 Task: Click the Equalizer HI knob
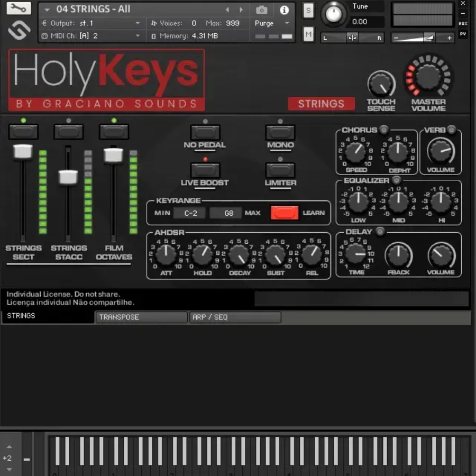tap(441, 202)
